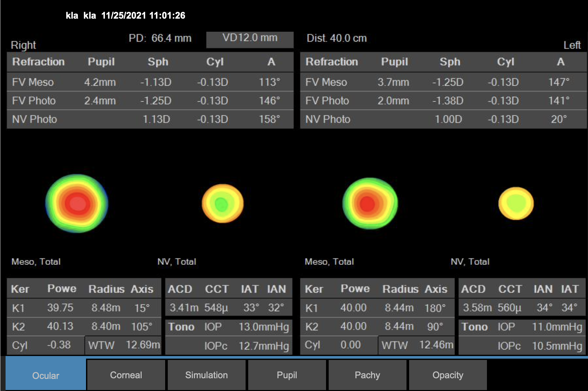
Task: Click left eye K2 keratometry row
Action: [377, 326]
